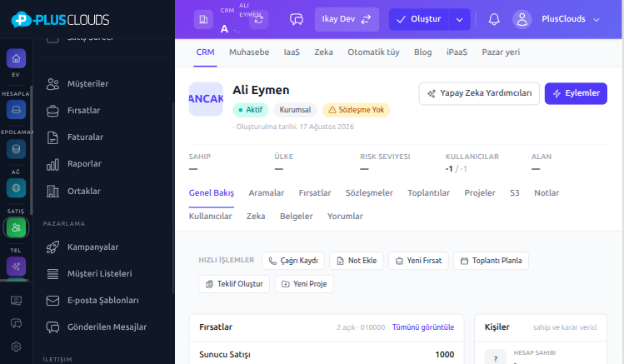624x364 pixels.
Task: Open the messages chat icon in header
Action: [x=297, y=19]
